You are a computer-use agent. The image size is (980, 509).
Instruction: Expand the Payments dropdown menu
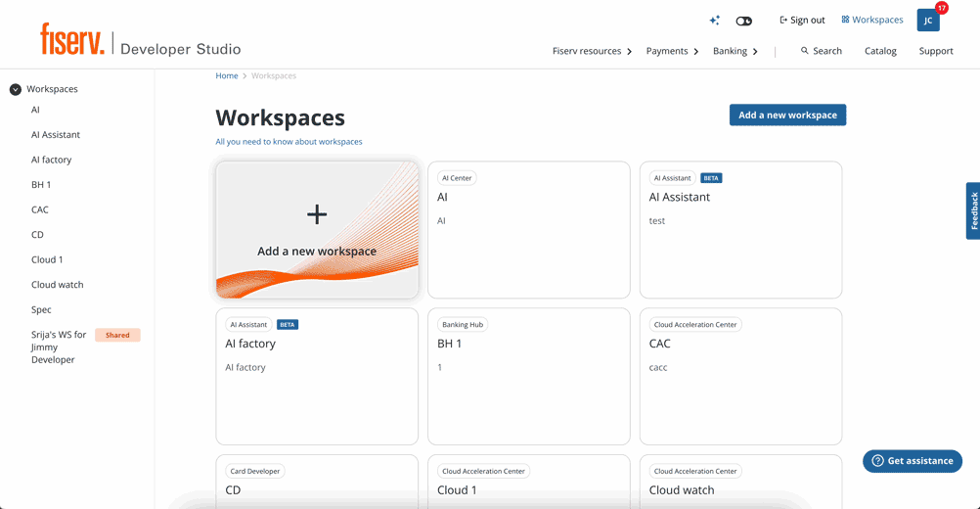(x=673, y=51)
